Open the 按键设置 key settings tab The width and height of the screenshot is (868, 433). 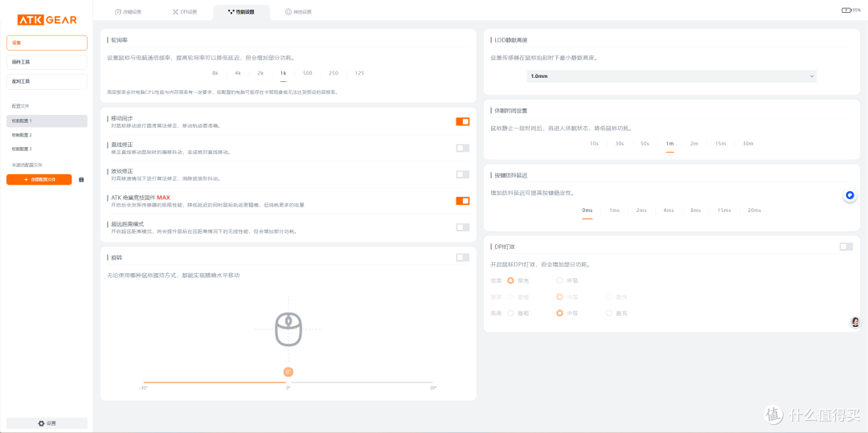click(128, 11)
